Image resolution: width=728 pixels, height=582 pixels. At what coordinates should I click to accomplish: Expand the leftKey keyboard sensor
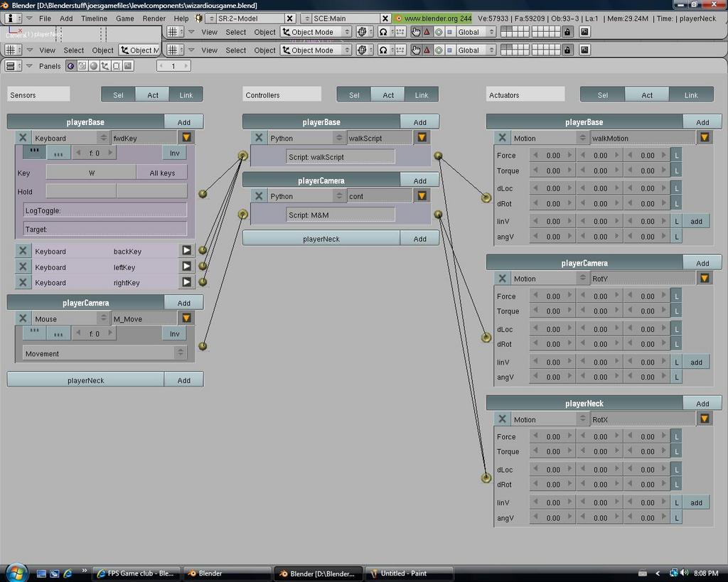pos(187,266)
